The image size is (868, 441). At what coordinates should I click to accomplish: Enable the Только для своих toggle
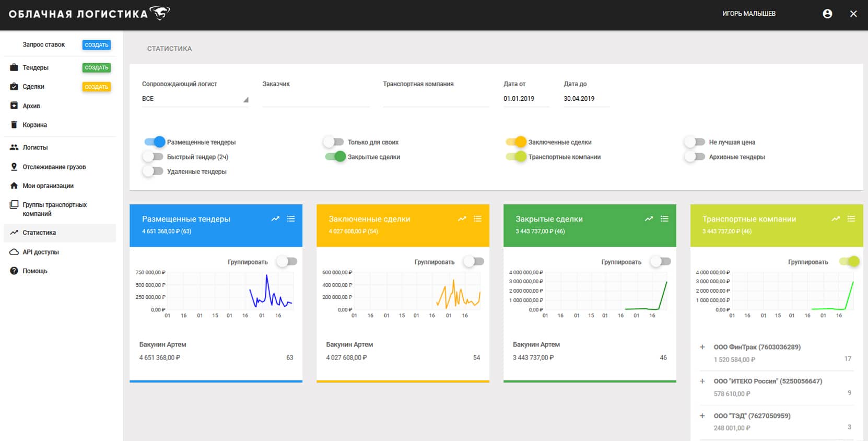[x=333, y=142]
